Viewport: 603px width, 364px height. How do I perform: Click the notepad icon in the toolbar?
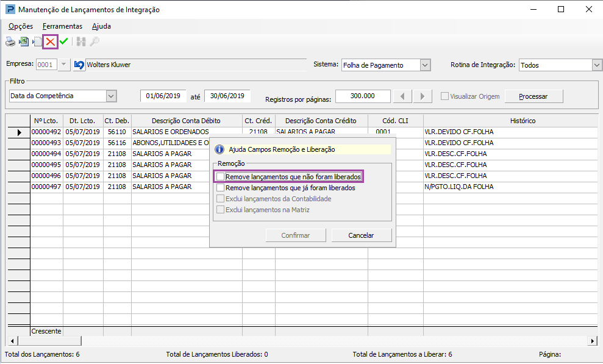click(37, 41)
